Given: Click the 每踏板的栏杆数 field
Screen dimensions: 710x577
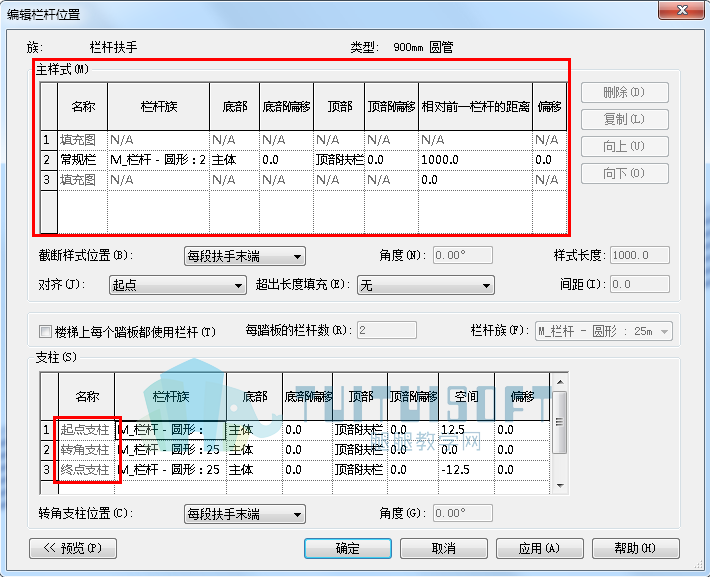Looking at the screenshot, I should [x=387, y=330].
